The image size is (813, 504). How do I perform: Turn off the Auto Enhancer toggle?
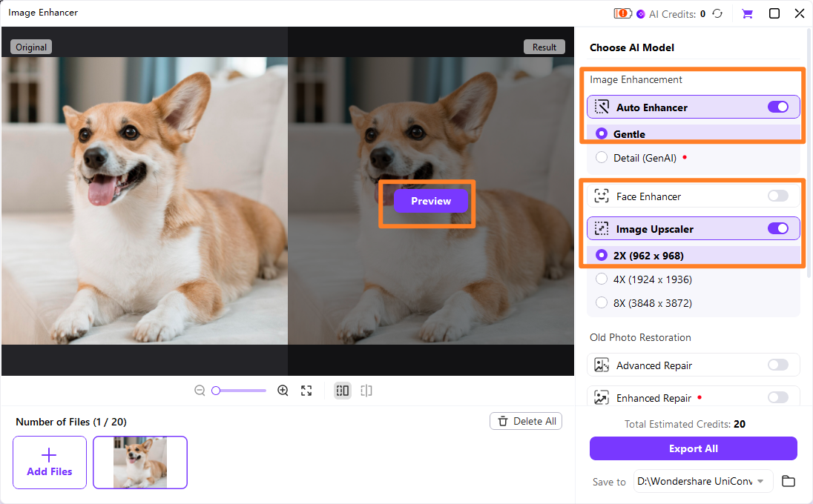coord(777,107)
